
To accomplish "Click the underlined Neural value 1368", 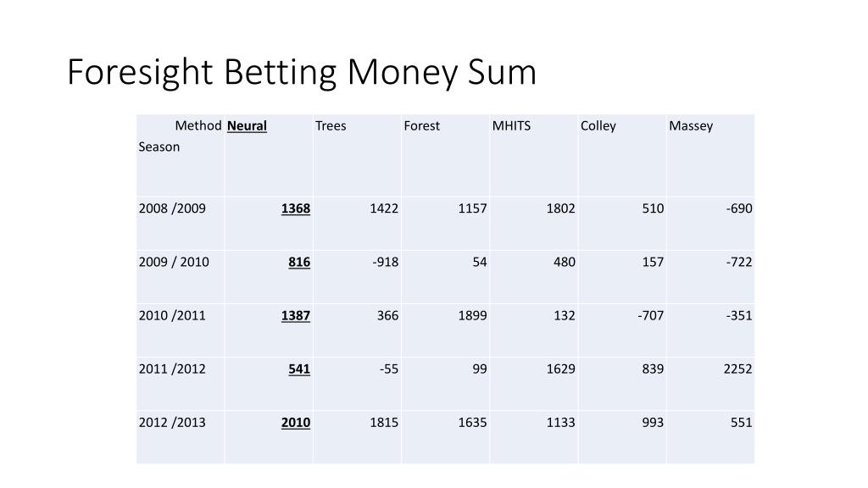I will [296, 208].
